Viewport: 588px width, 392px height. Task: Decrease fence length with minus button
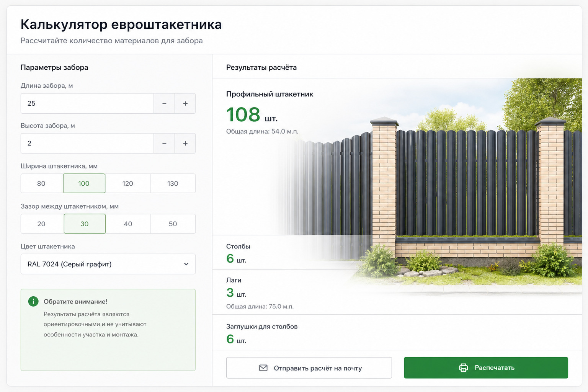[x=164, y=103]
